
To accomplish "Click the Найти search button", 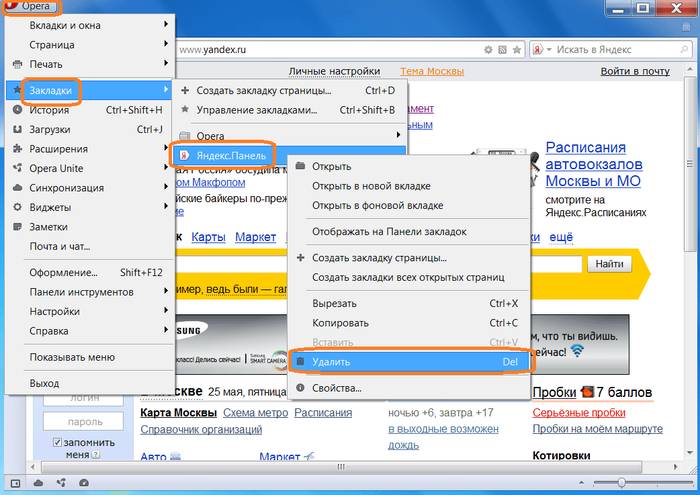I will click(609, 264).
